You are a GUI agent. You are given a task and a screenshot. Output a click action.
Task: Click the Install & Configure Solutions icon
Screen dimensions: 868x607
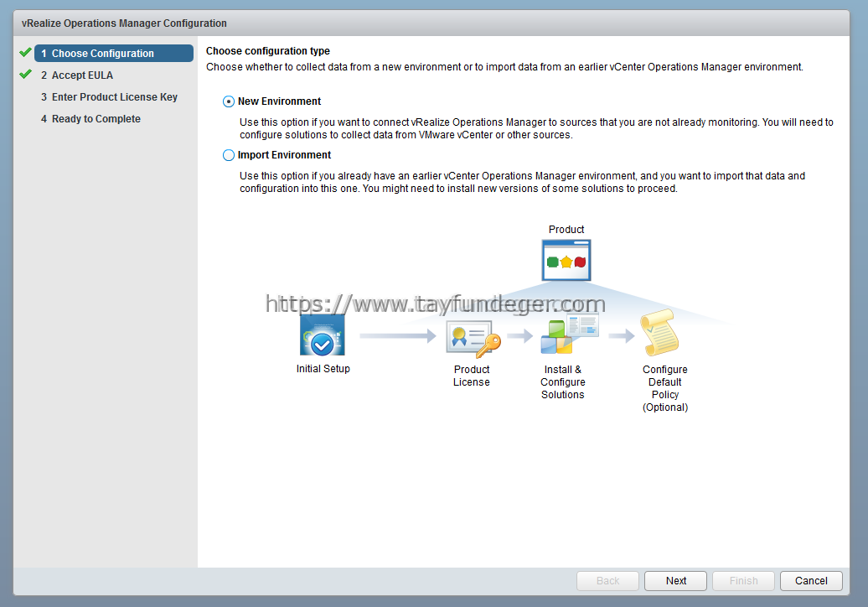(x=570, y=333)
